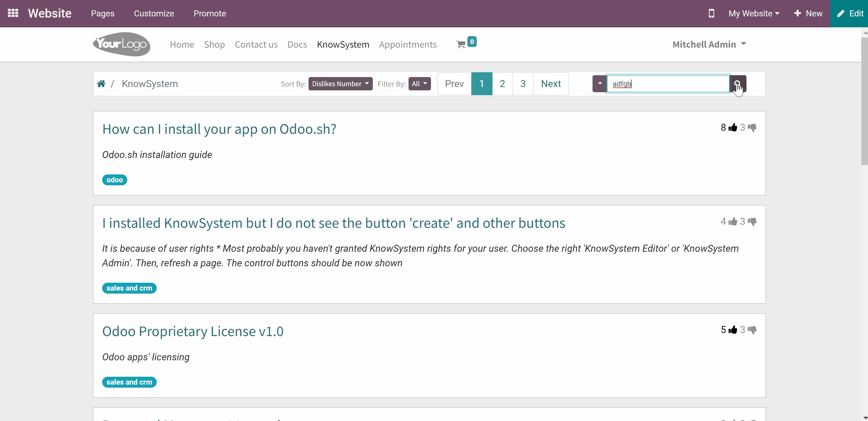The height and width of the screenshot is (421, 868).
Task: Open the Promote menu
Action: pyautogui.click(x=210, y=13)
